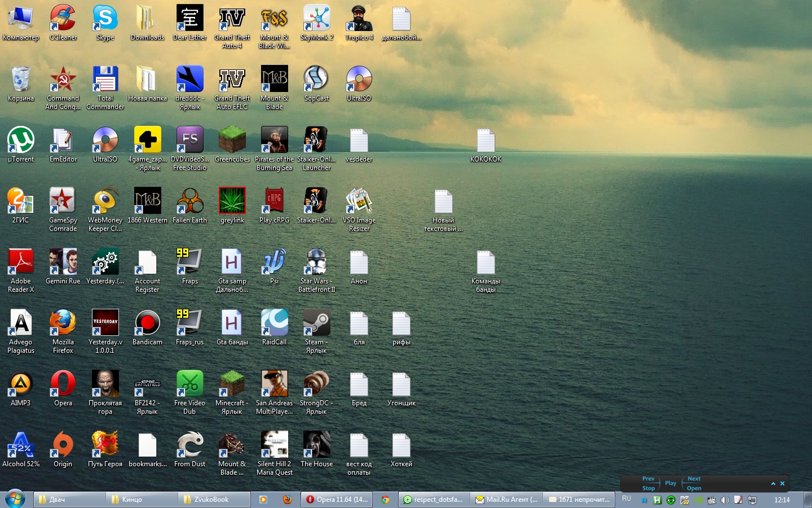The width and height of the screenshot is (812, 508).
Task: Open the RU language indicator menu
Action: (626, 499)
